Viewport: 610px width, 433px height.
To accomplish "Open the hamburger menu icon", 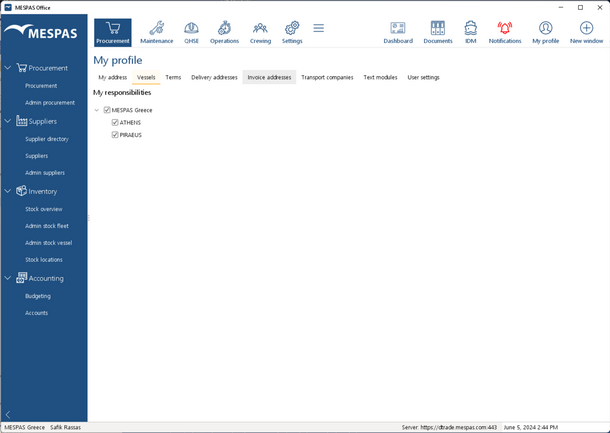I will click(319, 28).
